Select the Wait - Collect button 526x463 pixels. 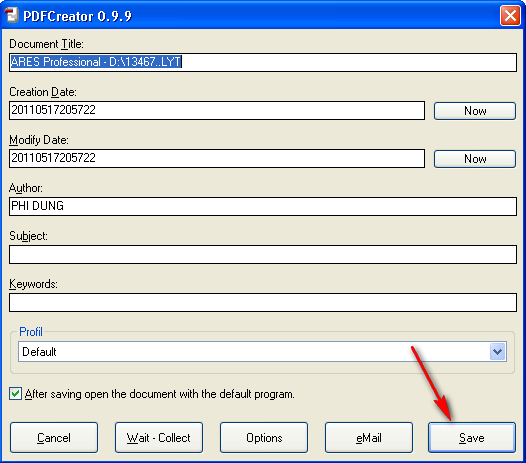coord(159,438)
